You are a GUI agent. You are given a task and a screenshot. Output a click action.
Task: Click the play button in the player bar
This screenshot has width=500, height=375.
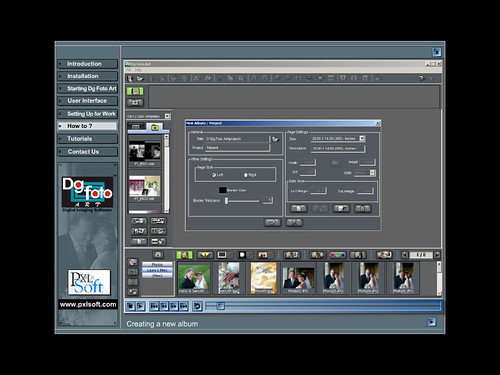(141, 306)
